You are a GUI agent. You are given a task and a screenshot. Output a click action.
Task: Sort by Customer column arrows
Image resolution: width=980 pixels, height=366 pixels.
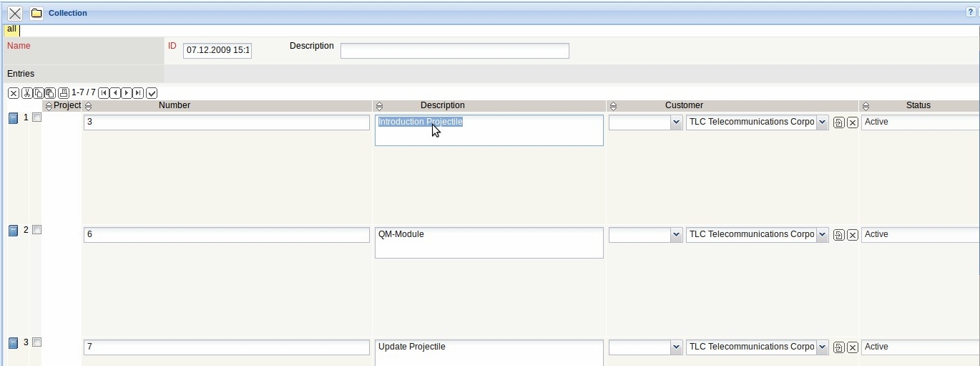click(612, 106)
